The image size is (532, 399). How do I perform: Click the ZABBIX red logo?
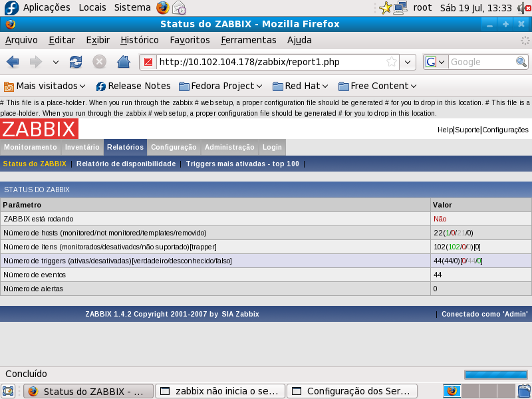[x=39, y=128]
